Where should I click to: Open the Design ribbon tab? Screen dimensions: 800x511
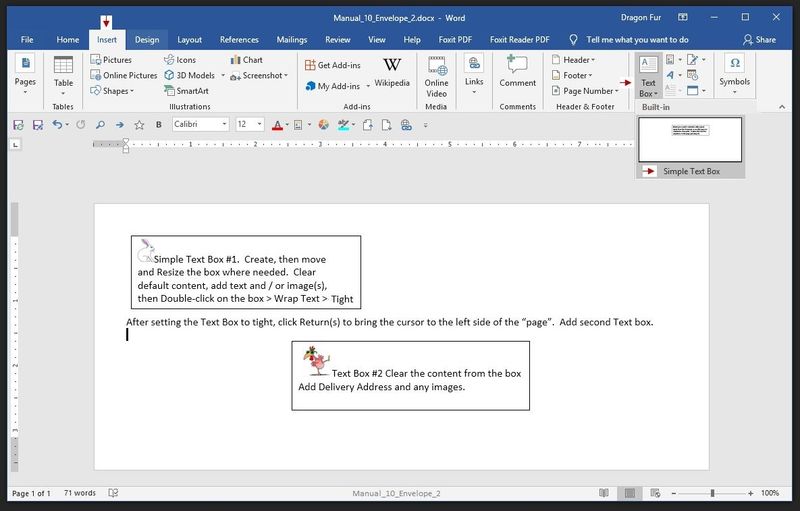pyautogui.click(x=147, y=40)
